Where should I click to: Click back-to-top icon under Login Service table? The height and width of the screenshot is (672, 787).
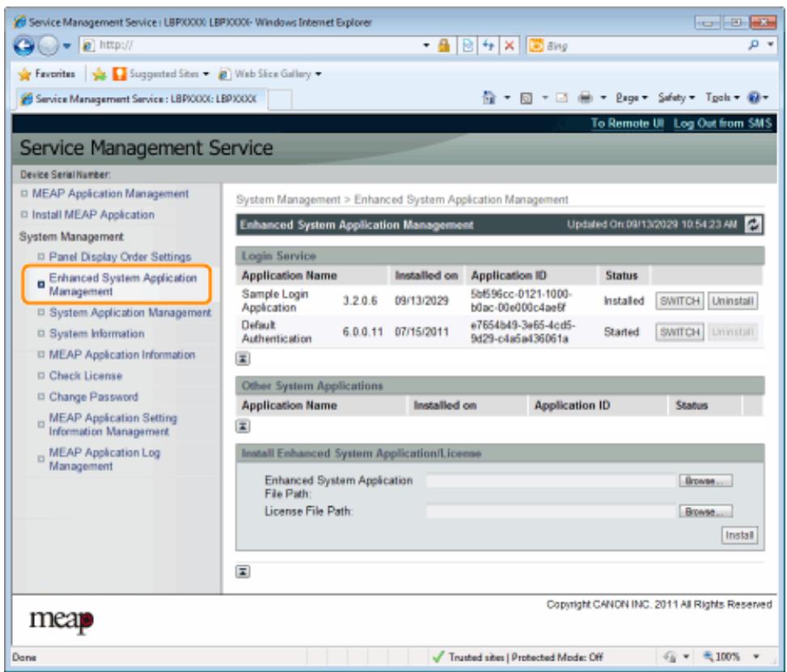243,359
